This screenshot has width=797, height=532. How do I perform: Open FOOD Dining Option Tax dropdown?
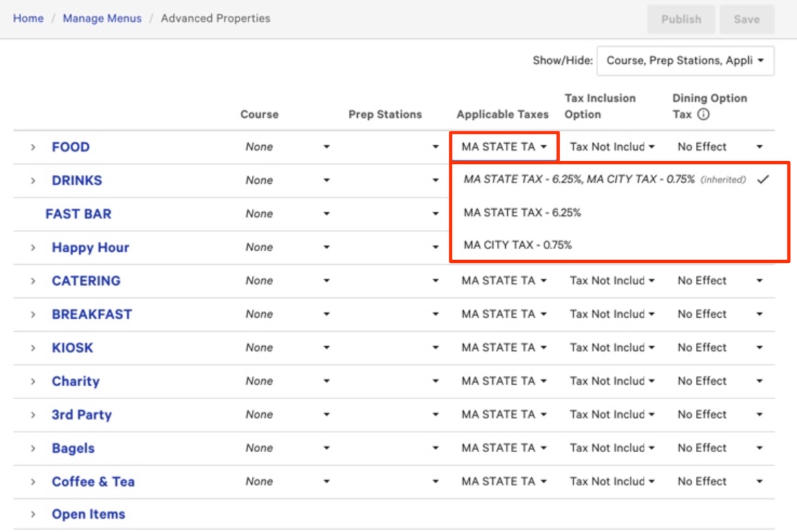tap(720, 147)
